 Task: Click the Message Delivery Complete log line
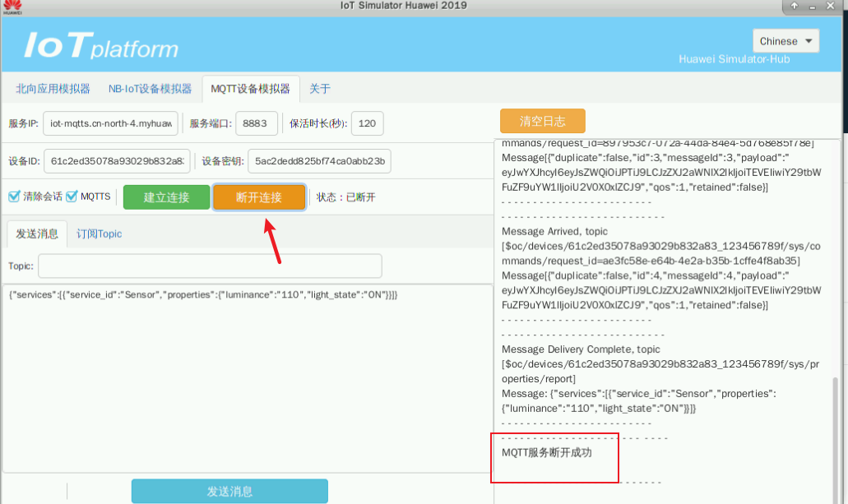point(581,349)
